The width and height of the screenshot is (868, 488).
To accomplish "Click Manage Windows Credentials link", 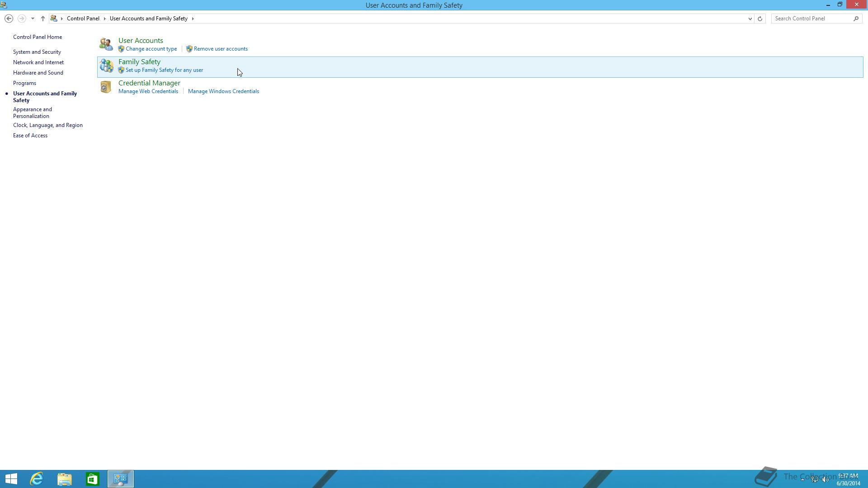I will point(223,91).
